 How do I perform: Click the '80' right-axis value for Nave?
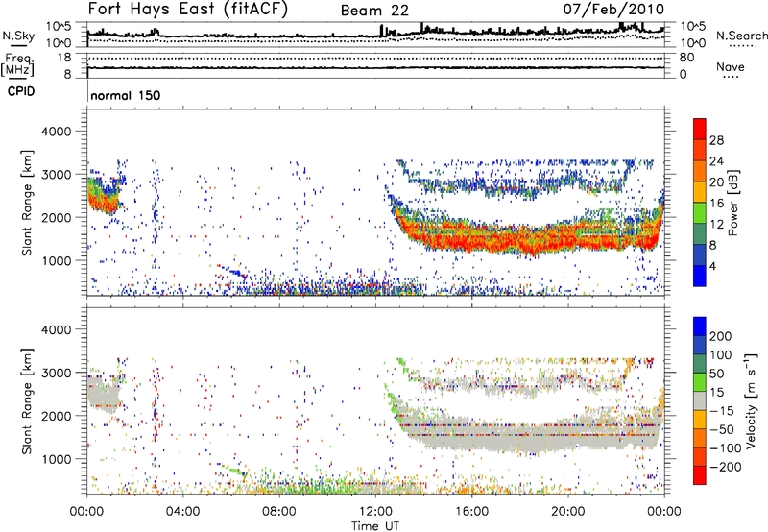tap(686, 58)
